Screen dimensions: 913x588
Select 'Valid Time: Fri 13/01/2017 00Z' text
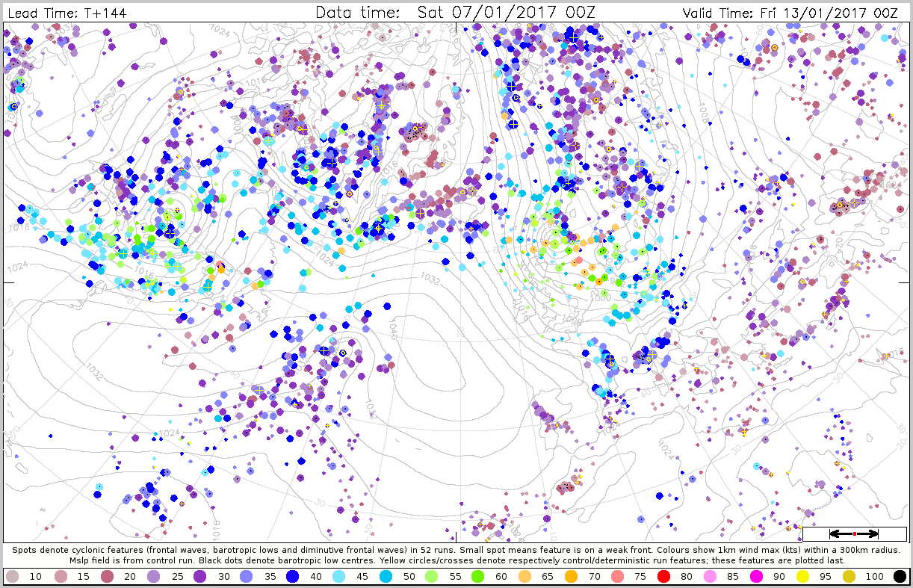tap(790, 13)
